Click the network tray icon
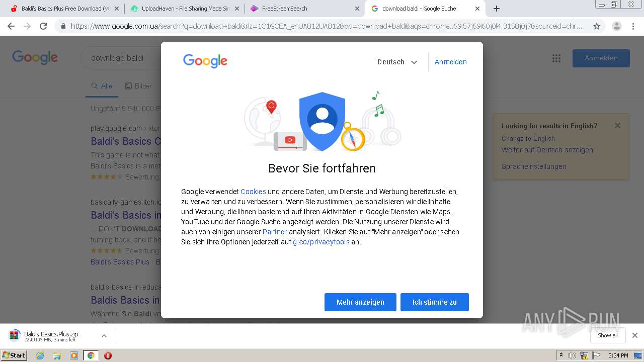644x362 pixels. pyautogui.click(x=584, y=355)
